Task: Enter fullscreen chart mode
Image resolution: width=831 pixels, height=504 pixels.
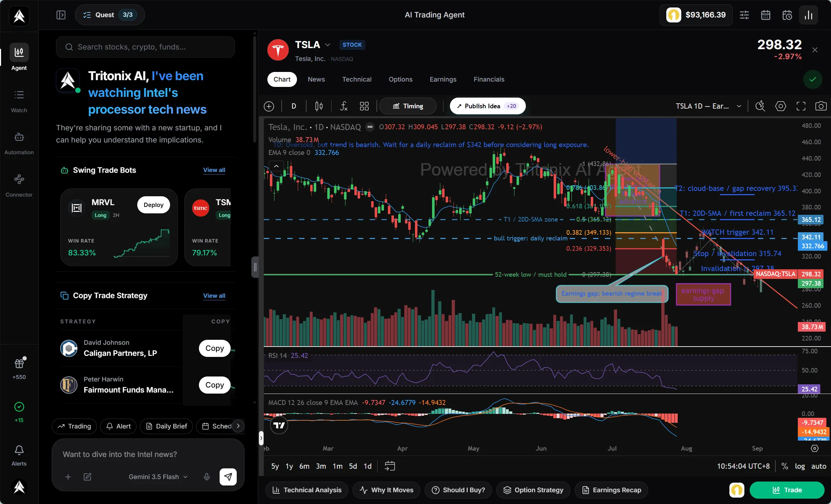Action: 801,106
